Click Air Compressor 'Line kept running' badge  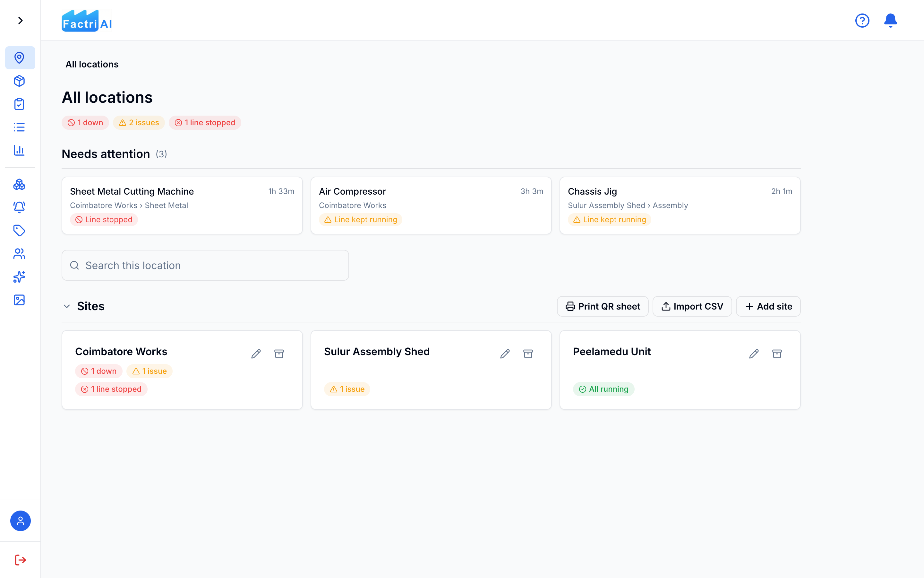pyautogui.click(x=360, y=220)
